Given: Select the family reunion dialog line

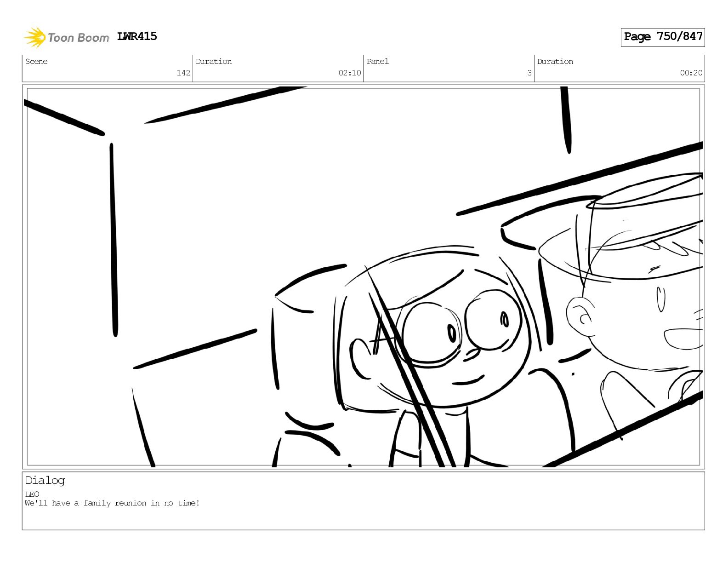Looking at the screenshot, I should [112, 503].
